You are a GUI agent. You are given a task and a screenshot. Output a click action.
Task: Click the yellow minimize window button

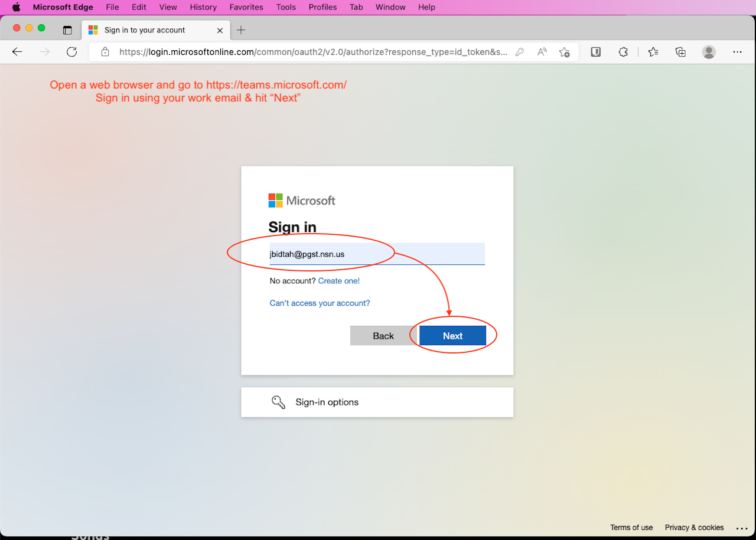coord(29,28)
